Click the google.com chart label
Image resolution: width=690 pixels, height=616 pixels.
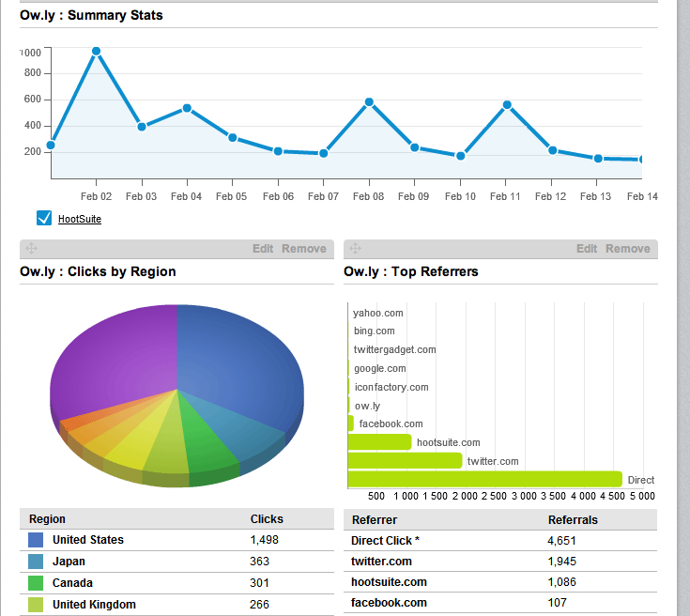[x=380, y=368]
